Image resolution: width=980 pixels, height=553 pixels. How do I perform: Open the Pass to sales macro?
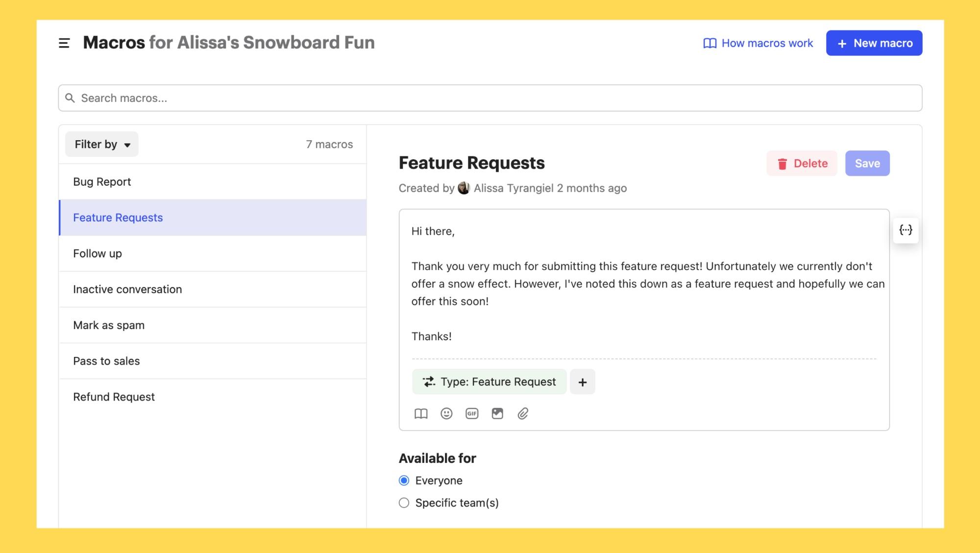coord(213,361)
